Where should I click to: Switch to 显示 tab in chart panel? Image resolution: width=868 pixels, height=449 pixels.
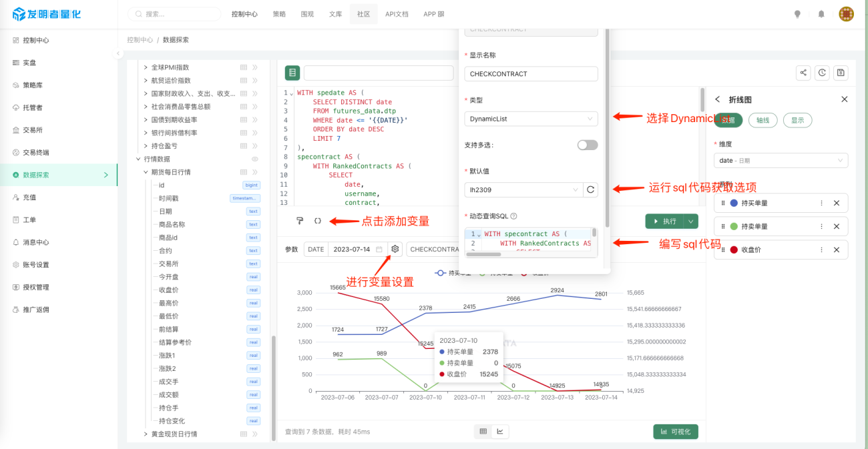pos(797,120)
